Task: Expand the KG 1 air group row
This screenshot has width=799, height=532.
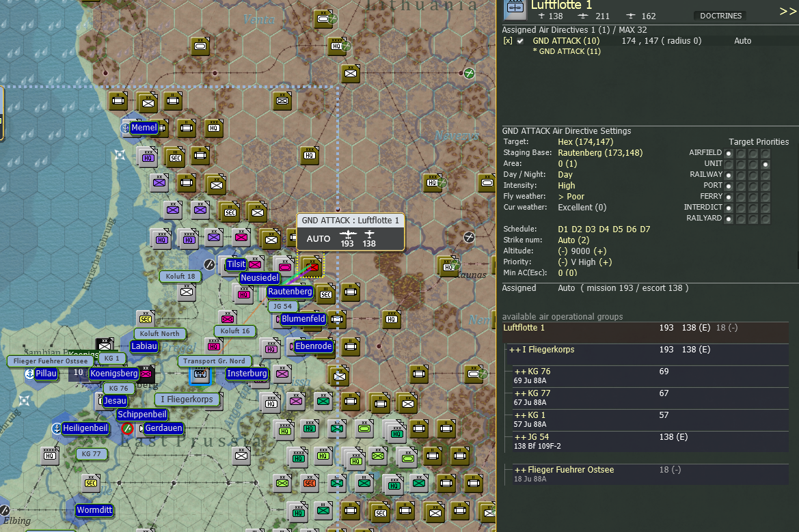Action: 520,415
